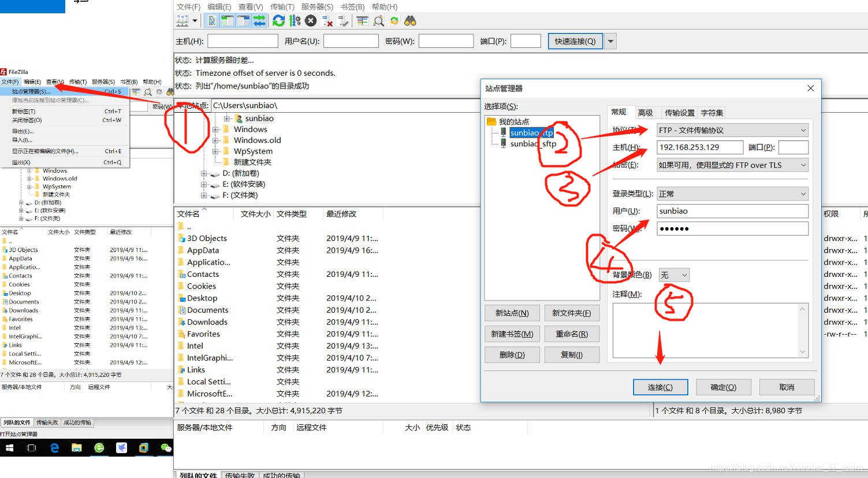Open the 背景颜色(B) dropdown
The image size is (868, 478).
[x=674, y=275]
